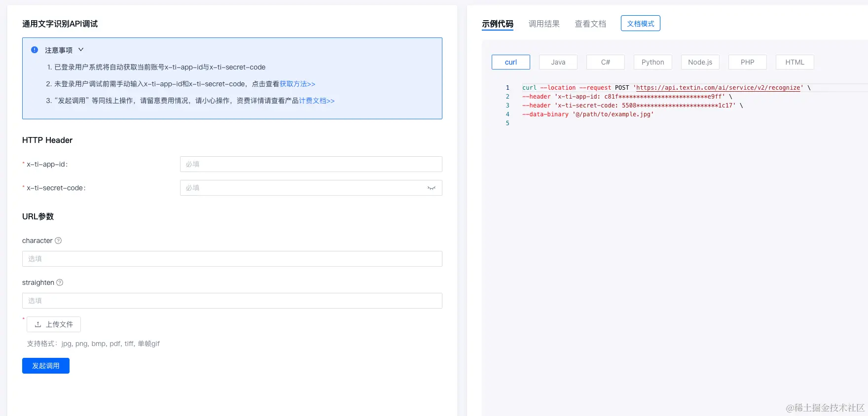Screen dimensions: 868x416
Task: Select the Python code sample tab
Action: [653, 62]
